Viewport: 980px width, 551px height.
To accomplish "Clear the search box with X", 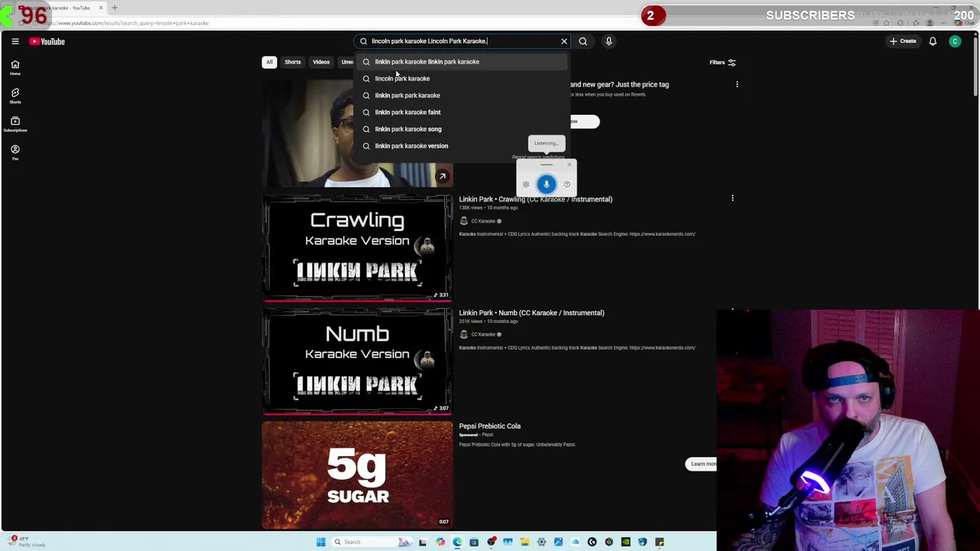I will coord(564,41).
